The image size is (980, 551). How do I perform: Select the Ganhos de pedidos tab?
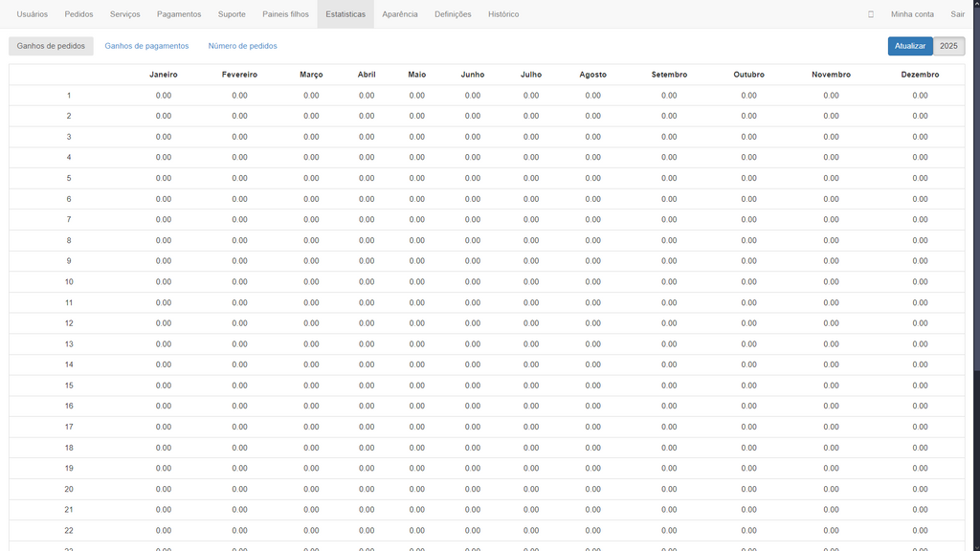point(51,46)
